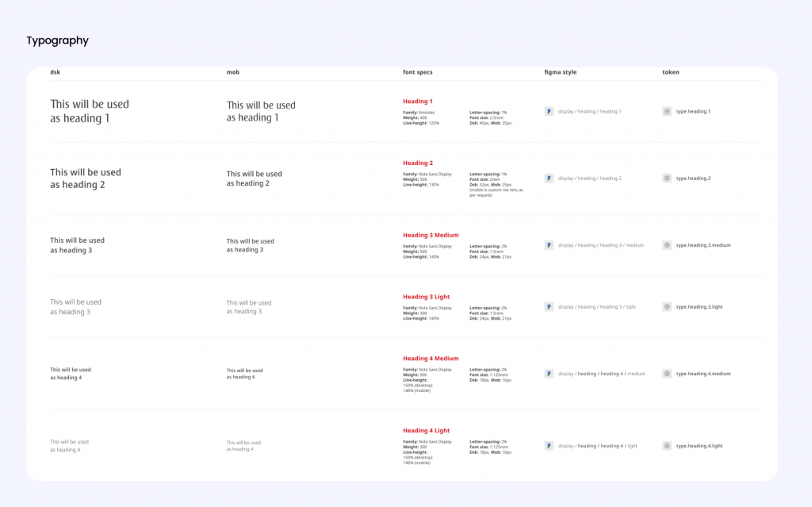Click Figma style icon for heading 4 light
812x507 pixels.
pyautogui.click(x=549, y=446)
